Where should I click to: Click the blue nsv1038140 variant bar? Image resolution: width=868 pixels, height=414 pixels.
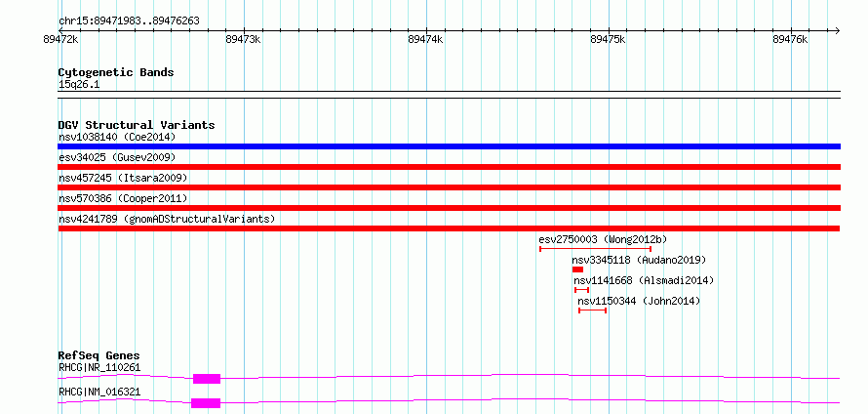tap(449, 146)
